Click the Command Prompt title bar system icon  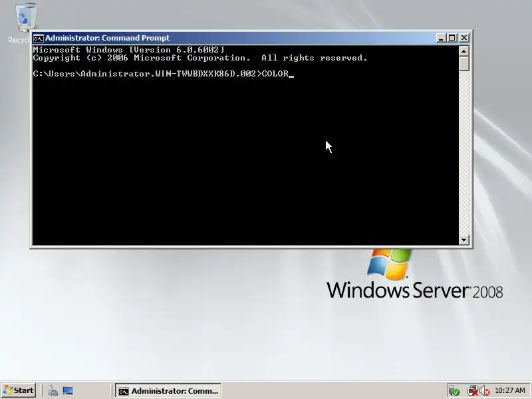39,38
